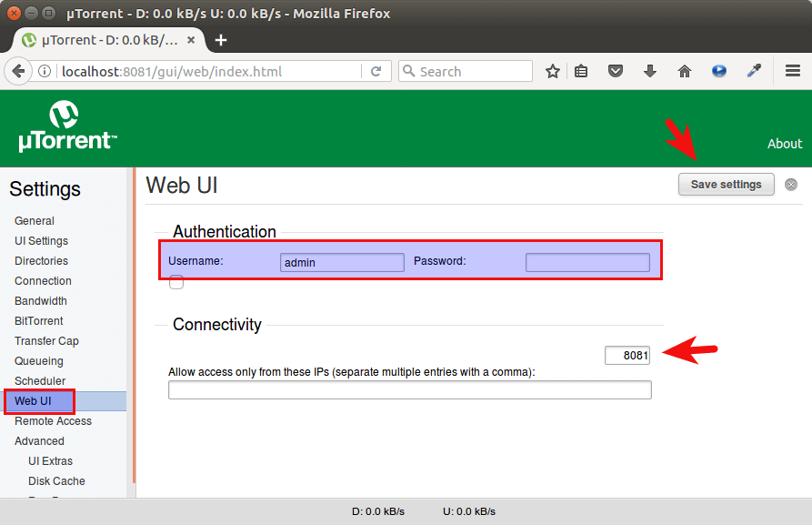Click the reload page icon in address bar
The height and width of the screenshot is (525, 812).
pyautogui.click(x=376, y=71)
